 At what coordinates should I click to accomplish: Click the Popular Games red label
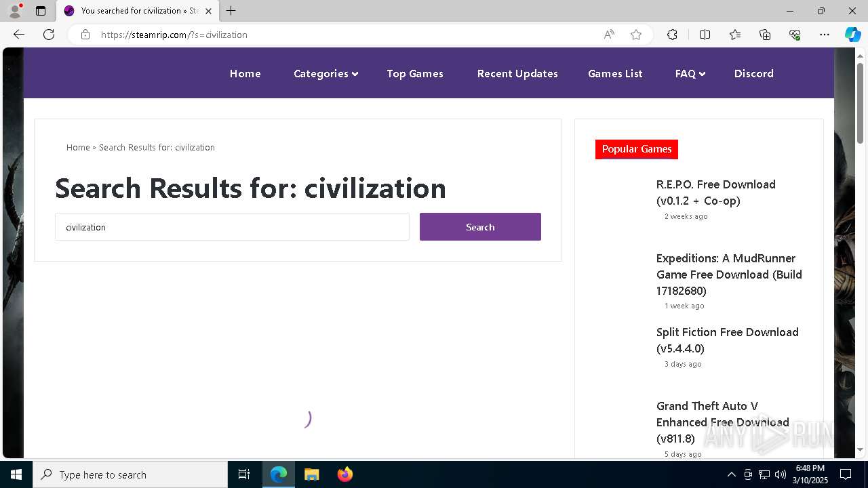pyautogui.click(x=637, y=149)
